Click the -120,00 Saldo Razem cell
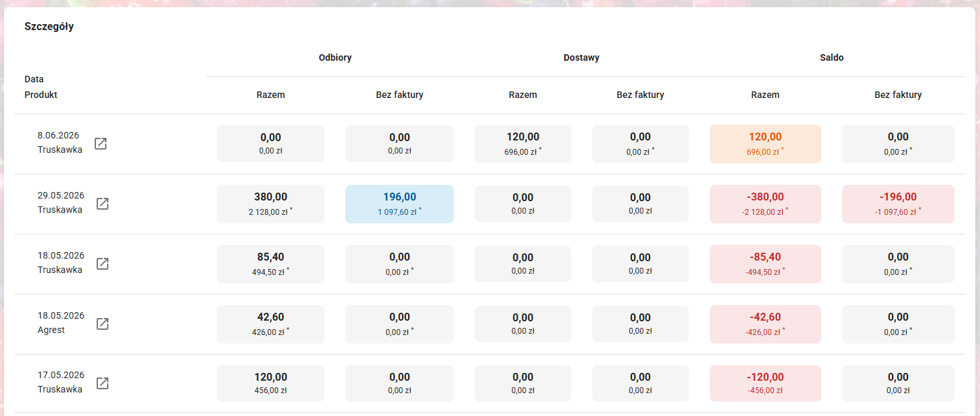The image size is (980, 416). click(x=765, y=383)
